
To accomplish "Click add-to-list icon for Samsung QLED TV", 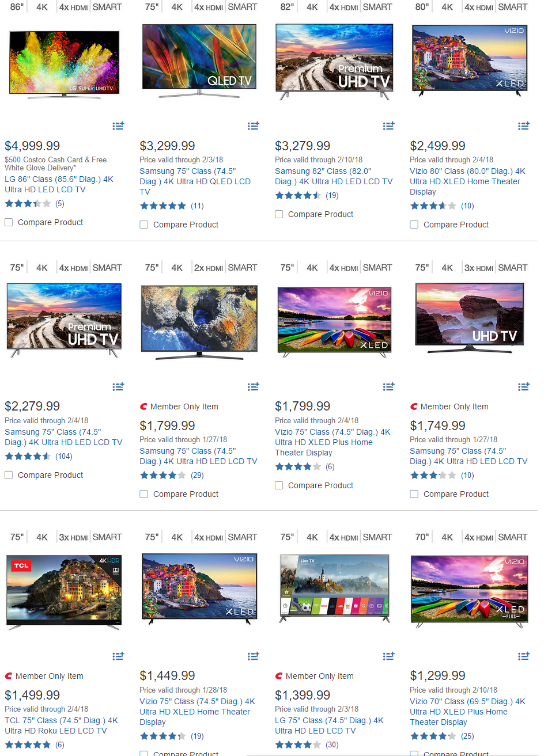I will [x=254, y=126].
